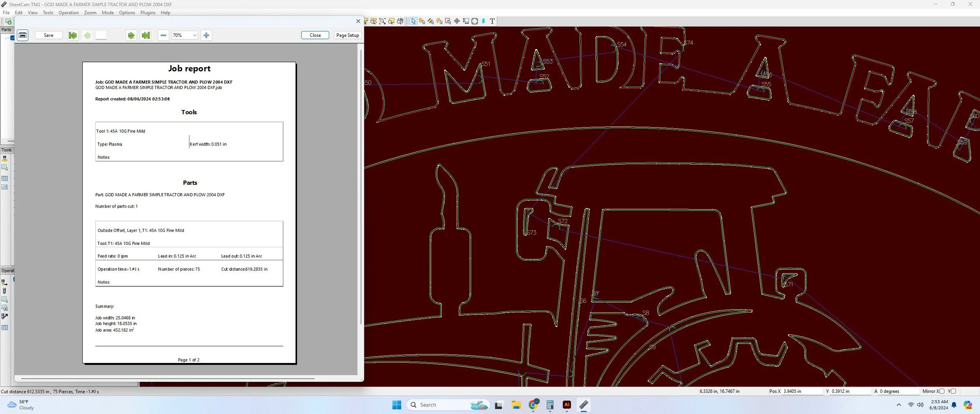
Task: Click the Close button in the report preview
Action: click(x=315, y=35)
